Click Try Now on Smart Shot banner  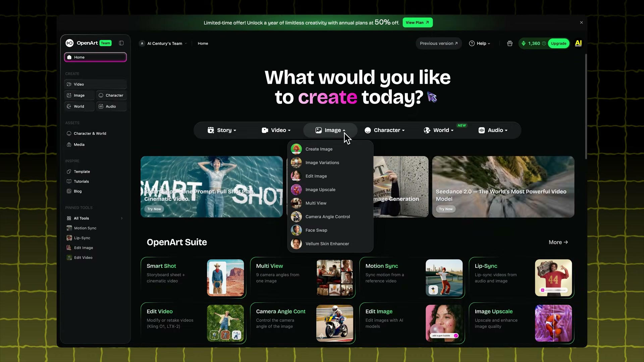coord(154,209)
